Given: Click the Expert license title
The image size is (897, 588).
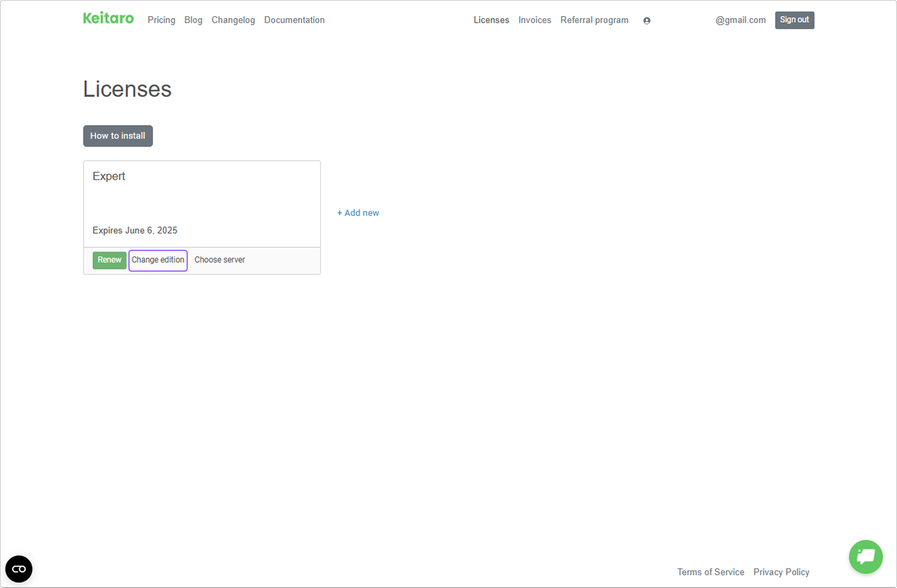Looking at the screenshot, I should (x=109, y=176).
